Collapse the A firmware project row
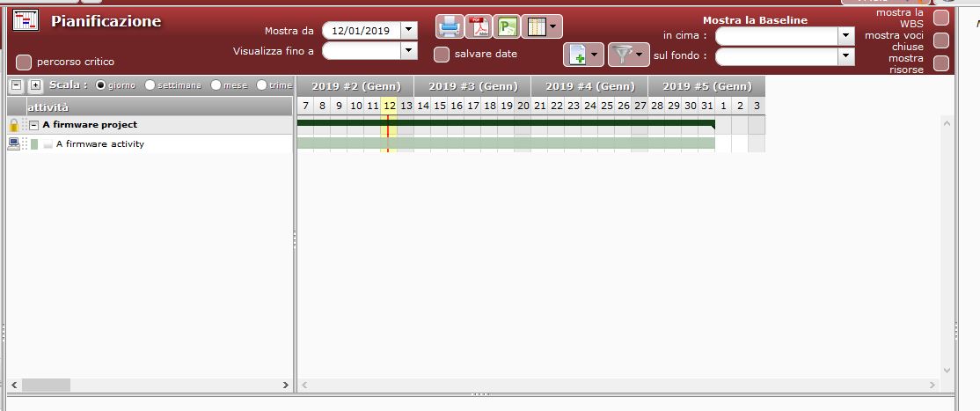980x411 pixels. [34, 125]
